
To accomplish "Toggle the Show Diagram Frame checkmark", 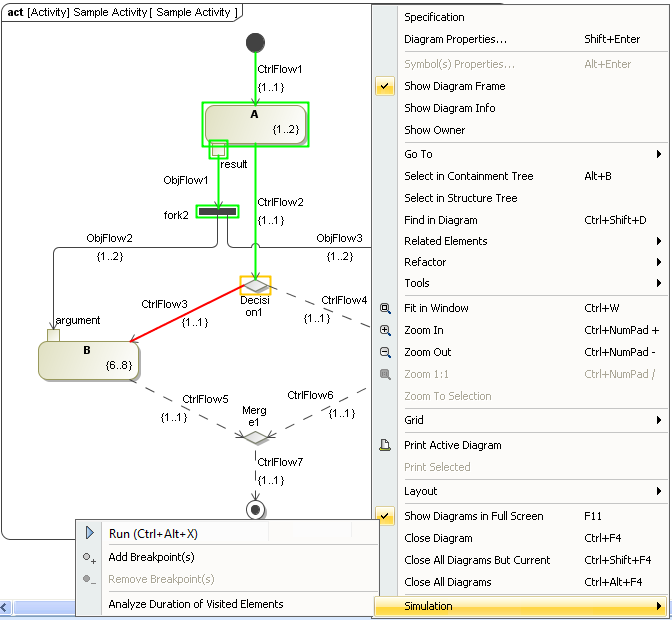I will click(x=386, y=87).
